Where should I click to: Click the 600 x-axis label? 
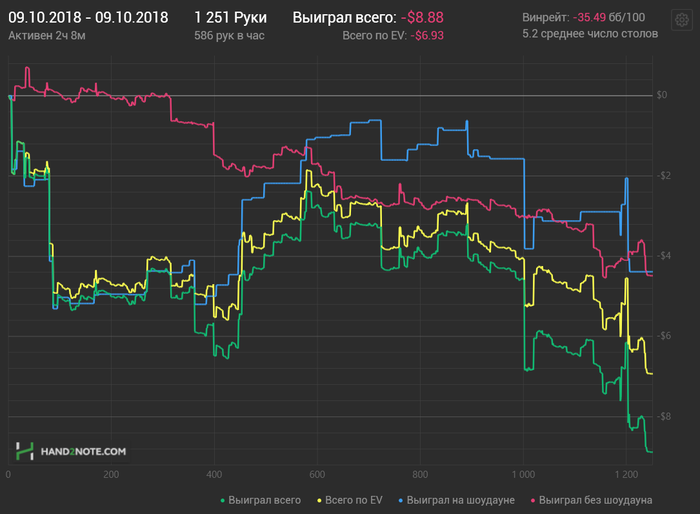coord(317,475)
